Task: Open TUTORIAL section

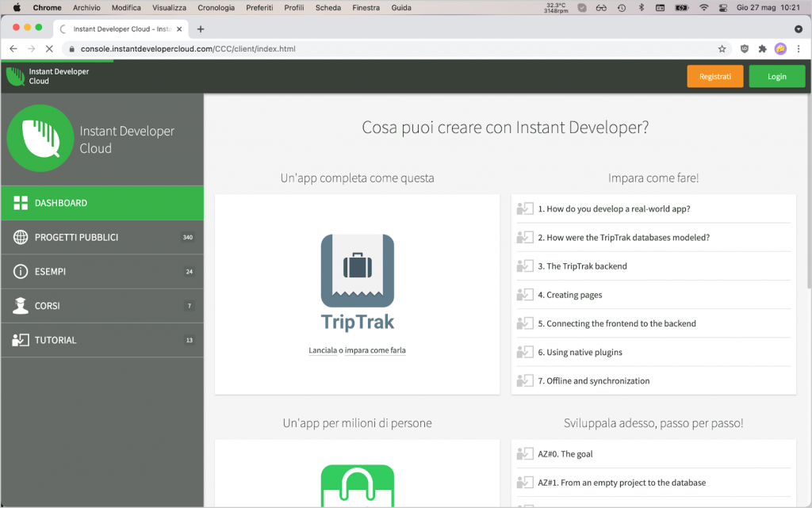Action: pyautogui.click(x=102, y=340)
